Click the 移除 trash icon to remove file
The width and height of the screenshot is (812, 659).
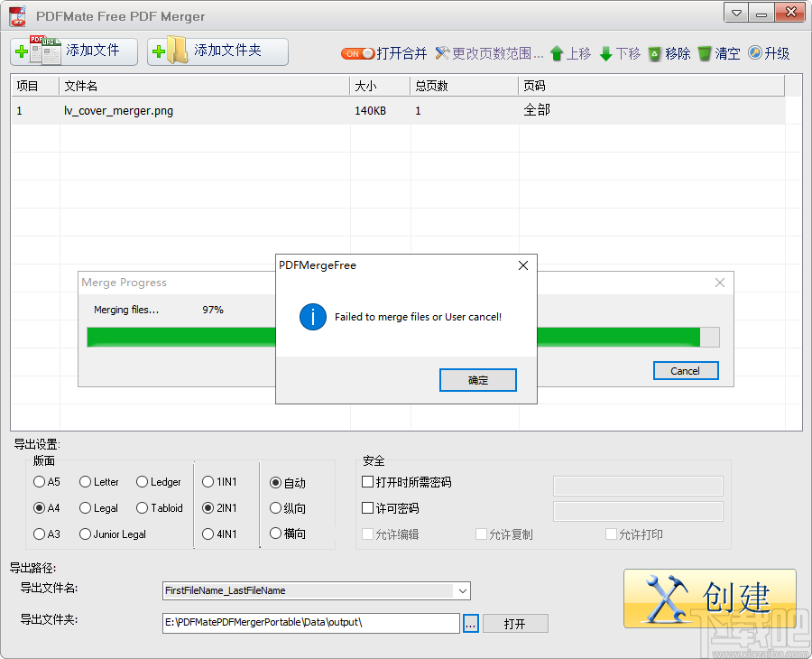pyautogui.click(x=656, y=53)
